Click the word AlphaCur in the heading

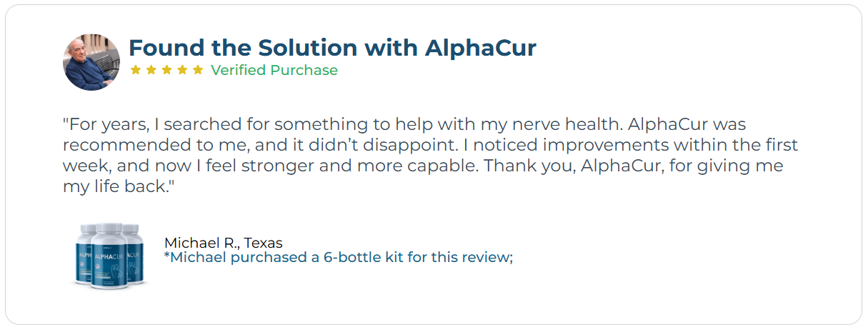pyautogui.click(x=480, y=48)
